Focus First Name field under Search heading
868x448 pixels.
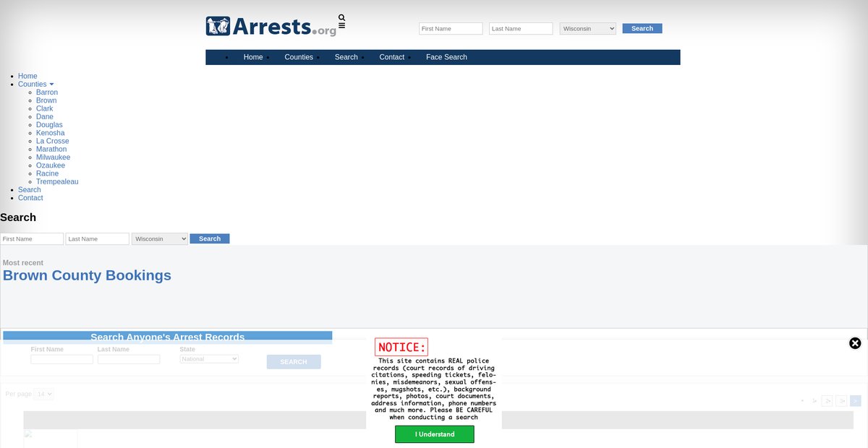(32, 238)
